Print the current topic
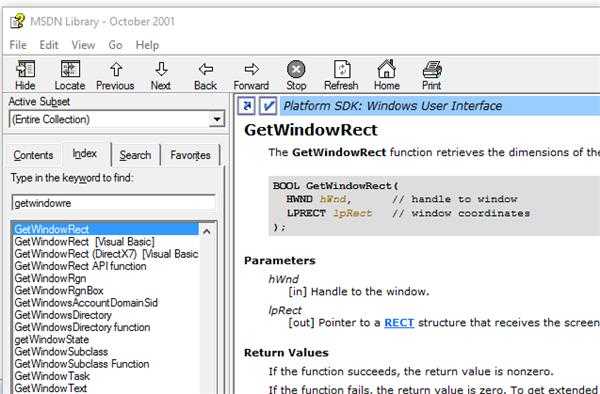Viewport: 600px width, 394px height. pos(432,75)
